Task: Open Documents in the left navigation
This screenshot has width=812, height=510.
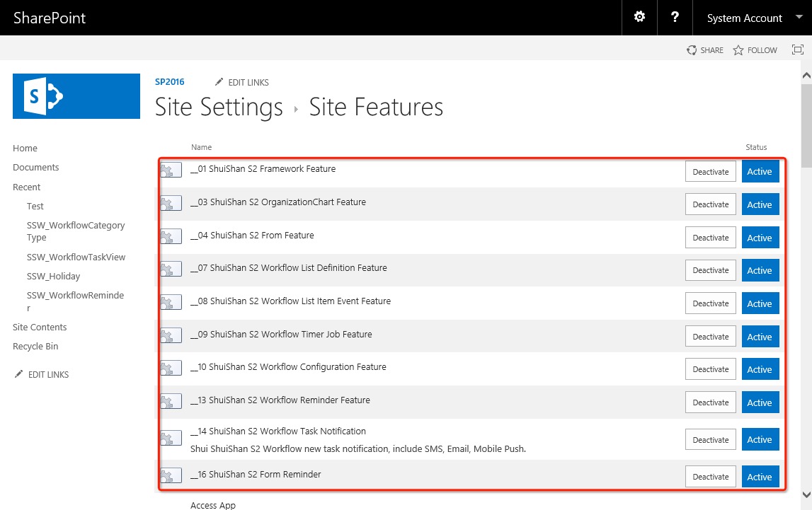Action: pyautogui.click(x=35, y=168)
